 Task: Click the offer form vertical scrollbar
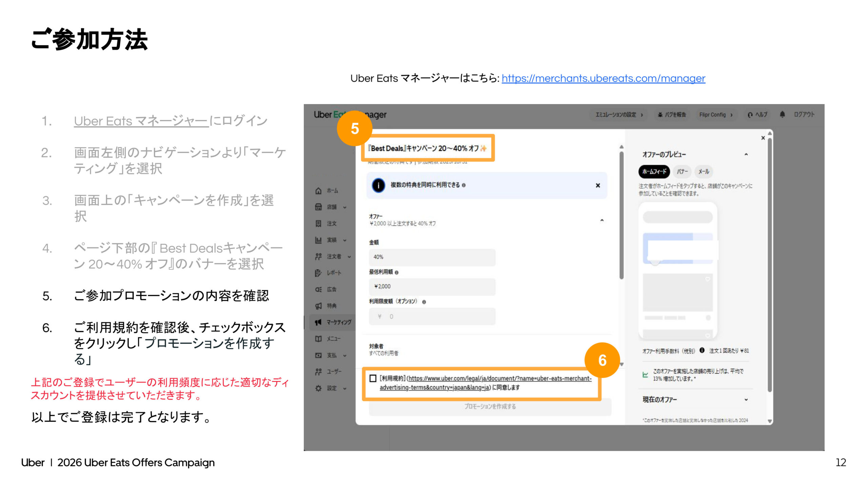coord(622,215)
